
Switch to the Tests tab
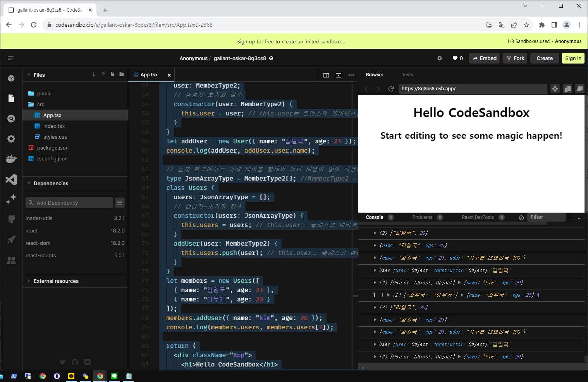(407, 75)
